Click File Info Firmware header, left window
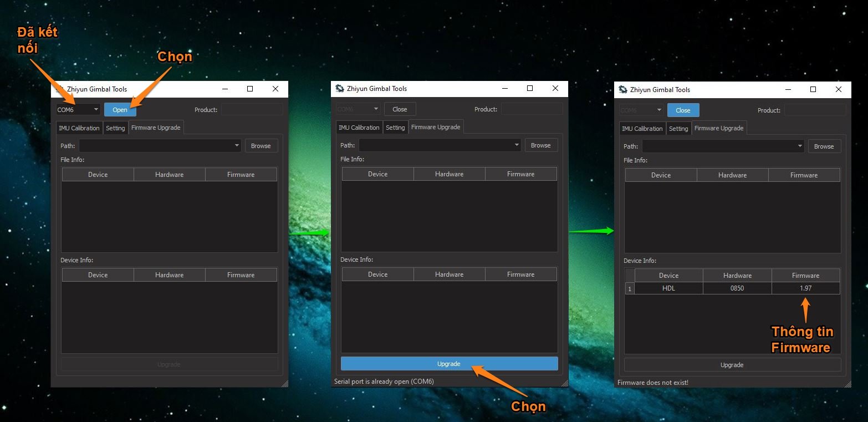 tap(241, 175)
